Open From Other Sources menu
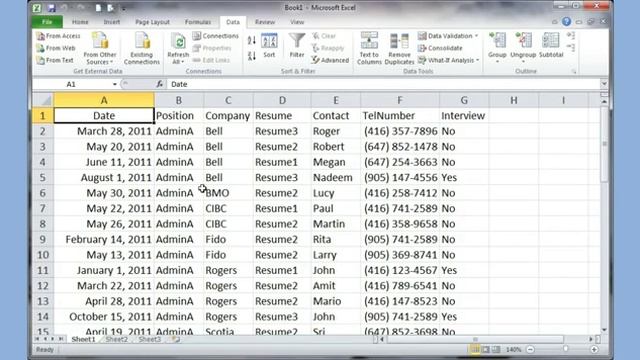 100,49
